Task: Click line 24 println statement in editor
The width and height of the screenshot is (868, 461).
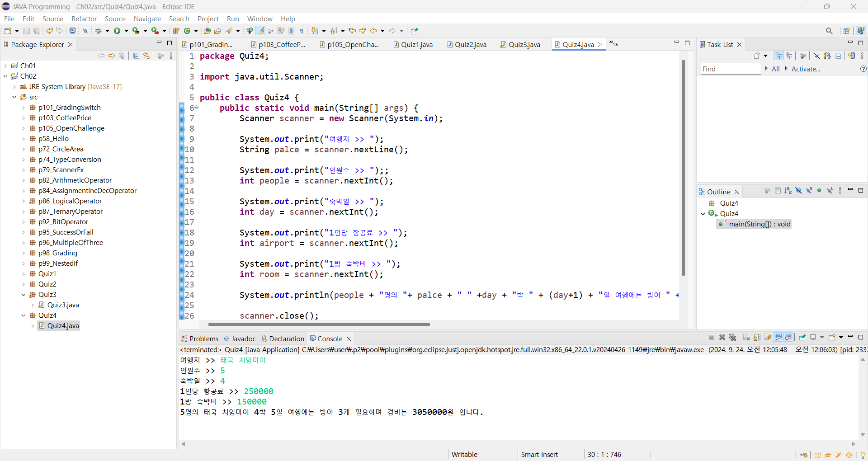Action: coord(459,295)
